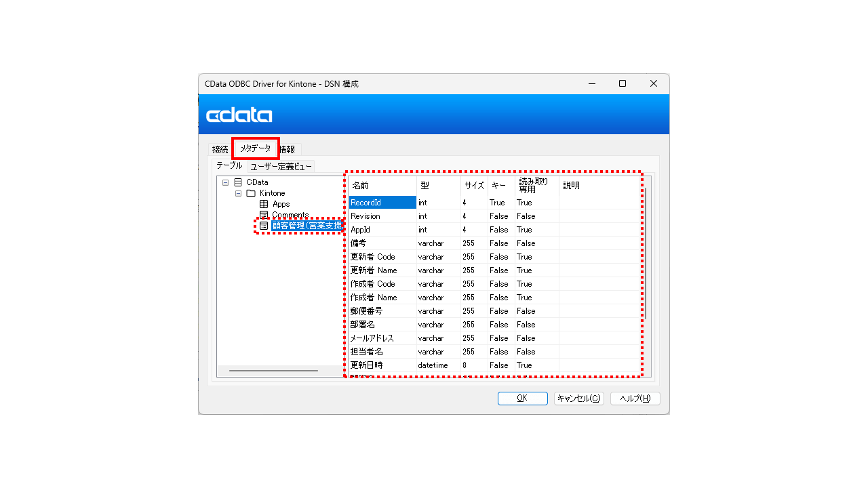Select the Kintone schema node label

tap(272, 193)
